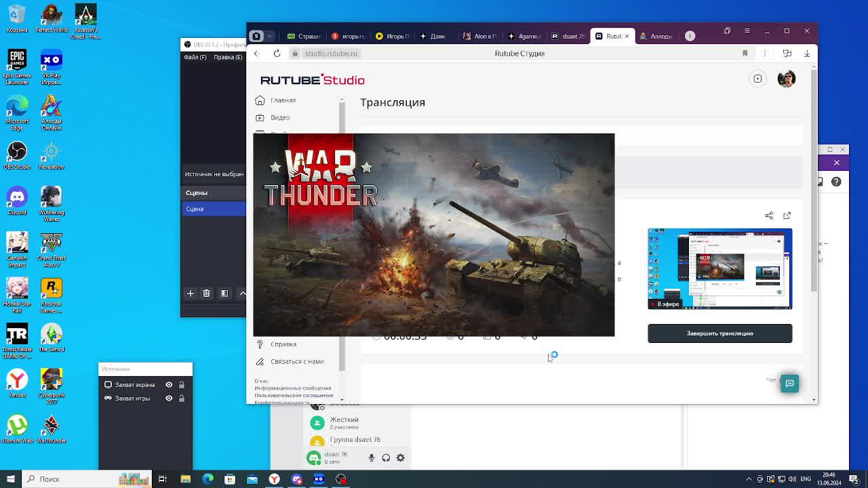
Task: Switch to the 4game browser tab
Action: click(x=524, y=36)
